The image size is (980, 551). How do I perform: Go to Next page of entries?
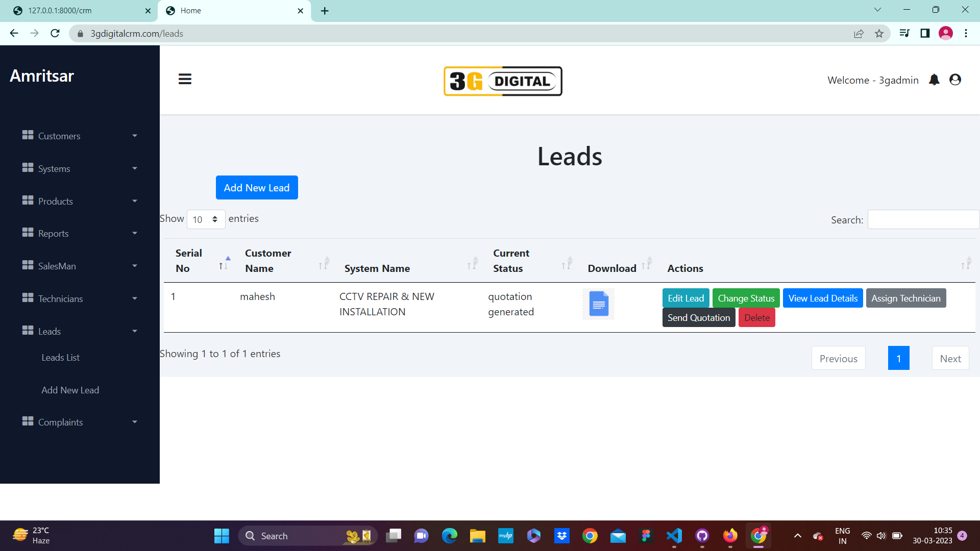click(950, 359)
